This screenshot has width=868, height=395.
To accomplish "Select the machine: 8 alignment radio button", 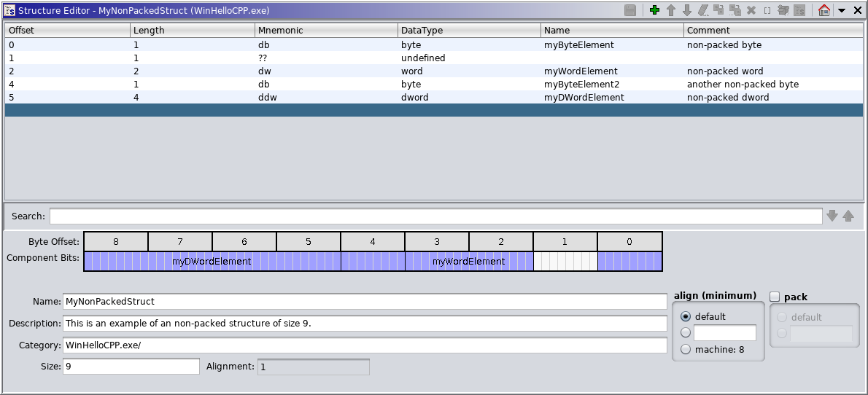I will [x=685, y=350].
